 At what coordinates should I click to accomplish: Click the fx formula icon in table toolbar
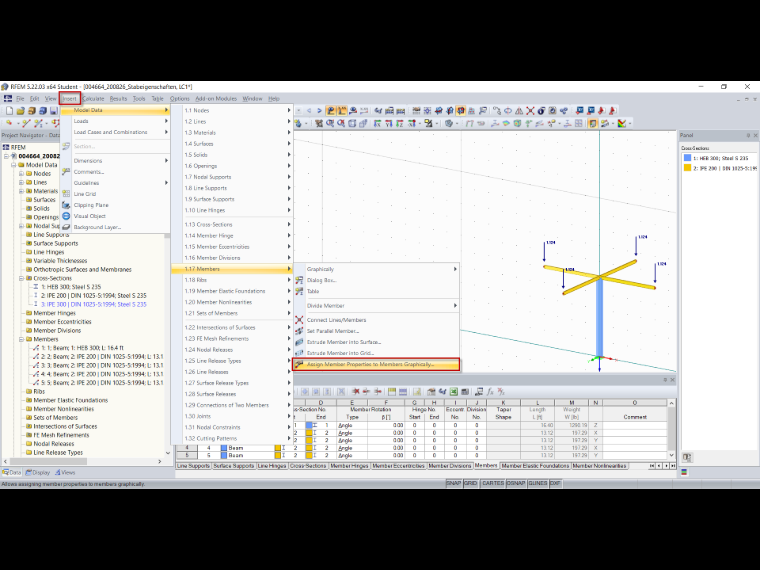click(490, 392)
